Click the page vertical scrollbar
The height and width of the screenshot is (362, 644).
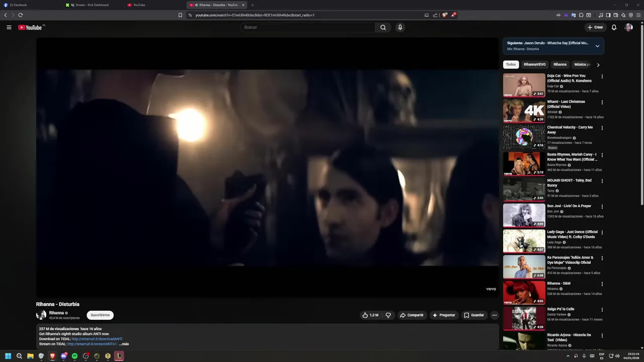click(x=641, y=116)
